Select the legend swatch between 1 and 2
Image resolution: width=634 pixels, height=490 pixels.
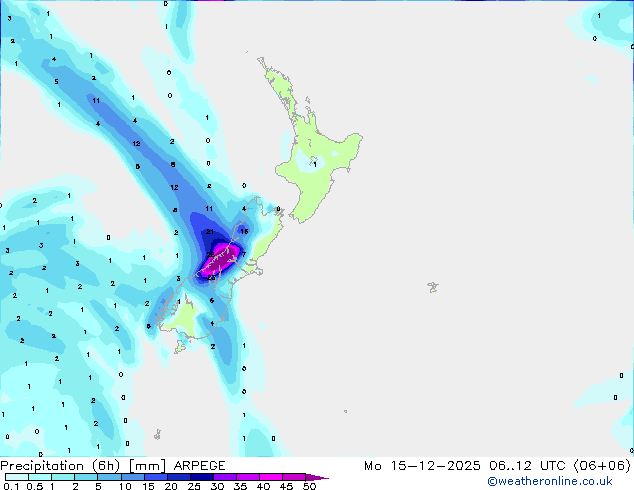tap(63, 477)
